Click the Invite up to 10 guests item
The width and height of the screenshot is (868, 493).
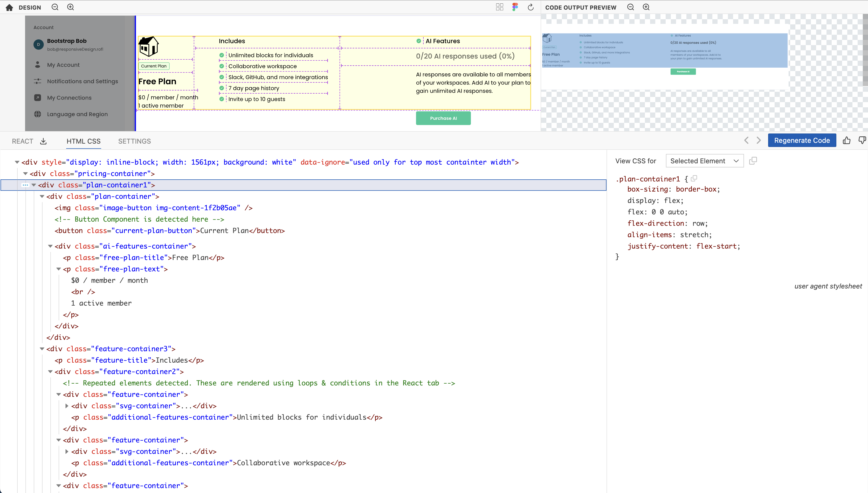click(x=257, y=99)
